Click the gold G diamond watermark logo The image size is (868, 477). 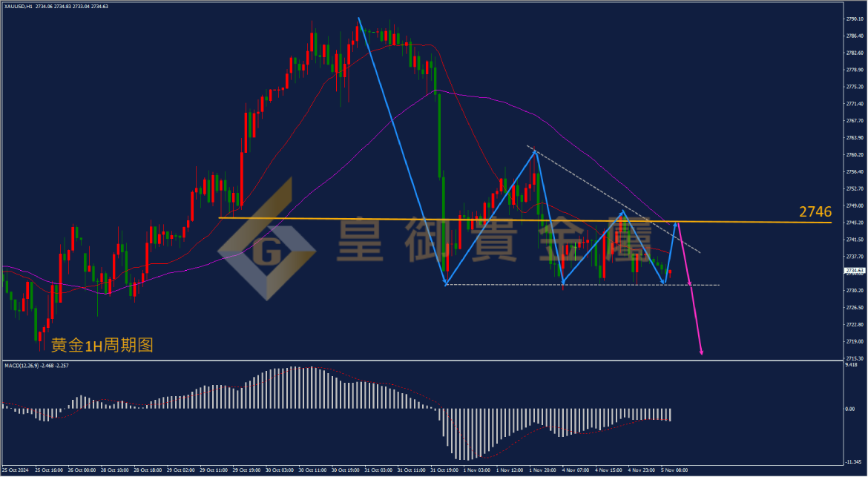pyautogui.click(x=267, y=239)
